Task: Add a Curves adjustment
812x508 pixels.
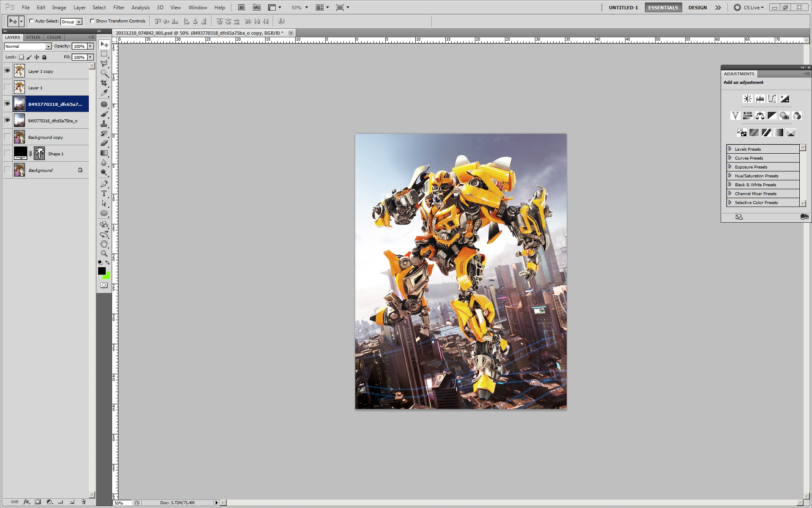Action: pos(772,99)
